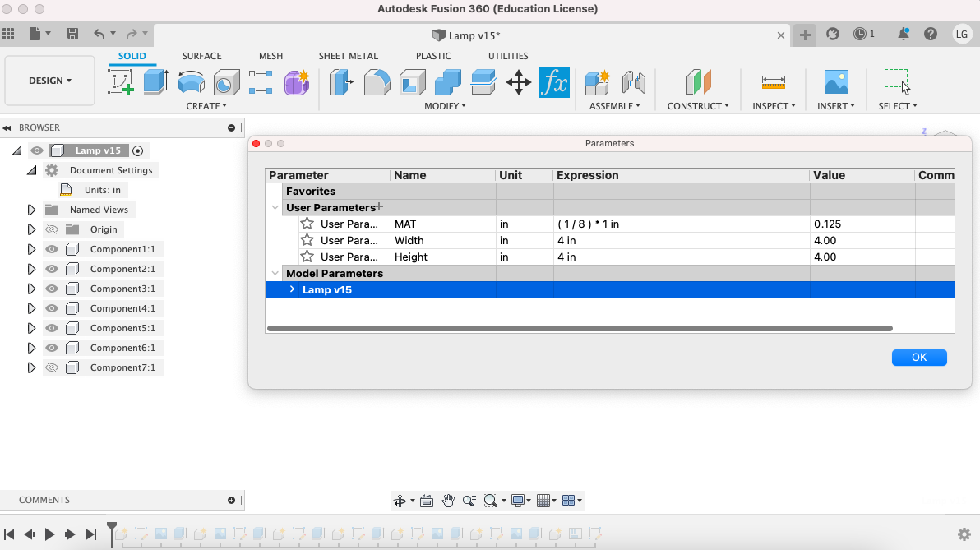Open the INSPECT dropdown menu
Screen dimensions: 980x550
pyautogui.click(x=774, y=106)
